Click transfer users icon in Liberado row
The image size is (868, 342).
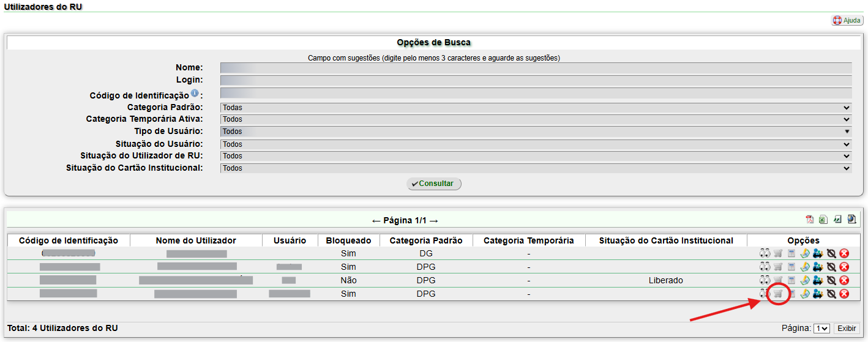[818, 280]
